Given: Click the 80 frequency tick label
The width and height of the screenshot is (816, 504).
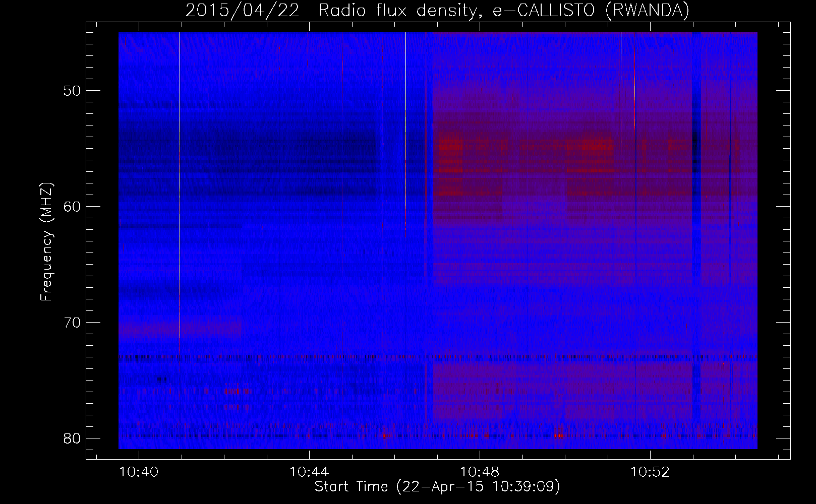Looking at the screenshot, I should pos(71,438).
